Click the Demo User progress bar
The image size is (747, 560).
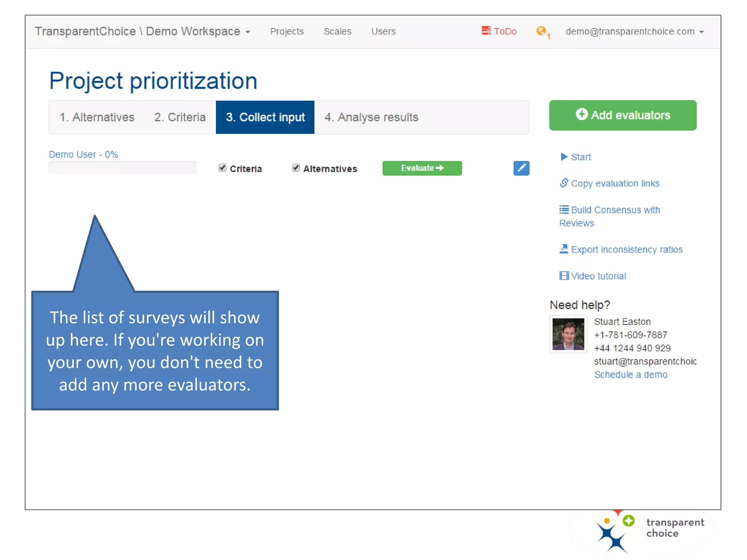[x=122, y=168]
